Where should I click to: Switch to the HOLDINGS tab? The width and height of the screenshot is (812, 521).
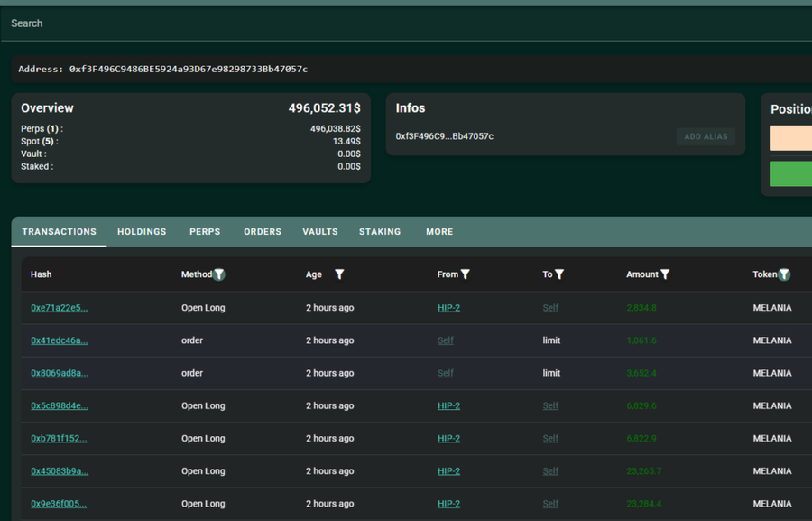[x=142, y=232]
